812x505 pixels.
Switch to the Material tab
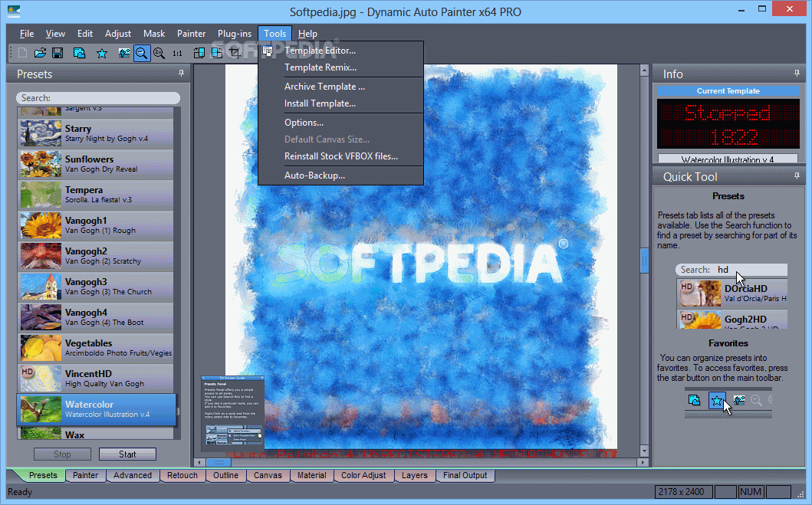pos(312,476)
